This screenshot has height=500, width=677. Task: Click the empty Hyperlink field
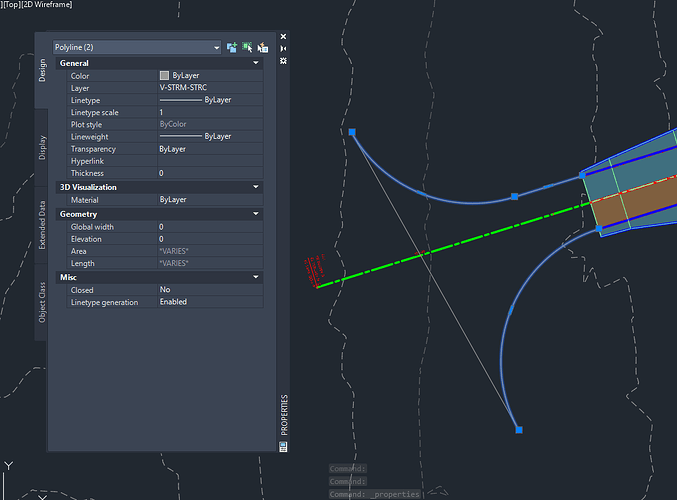tap(210, 161)
